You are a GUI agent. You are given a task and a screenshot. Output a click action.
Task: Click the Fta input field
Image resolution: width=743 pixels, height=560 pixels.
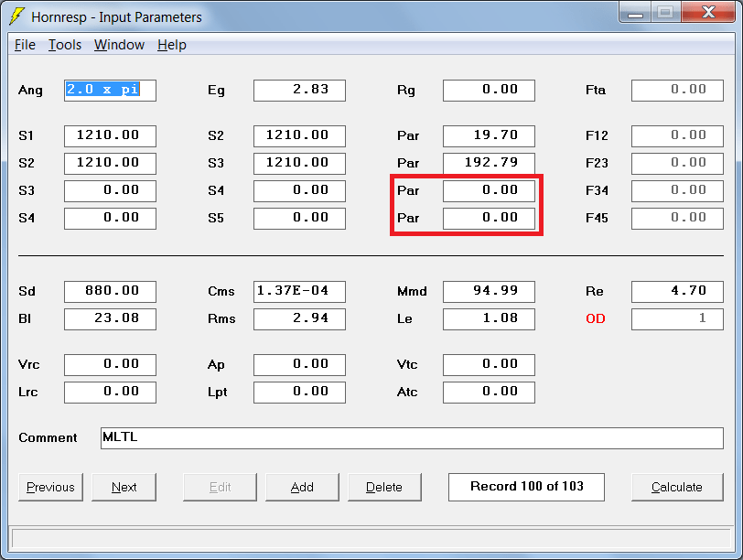pos(678,90)
